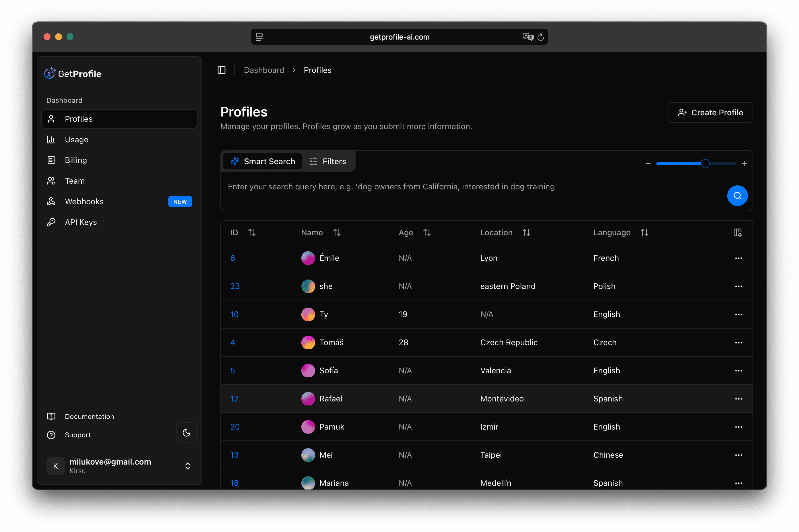Screen dimensions: 799x532
Task: Adjust the table zoom slider
Action: (x=705, y=163)
